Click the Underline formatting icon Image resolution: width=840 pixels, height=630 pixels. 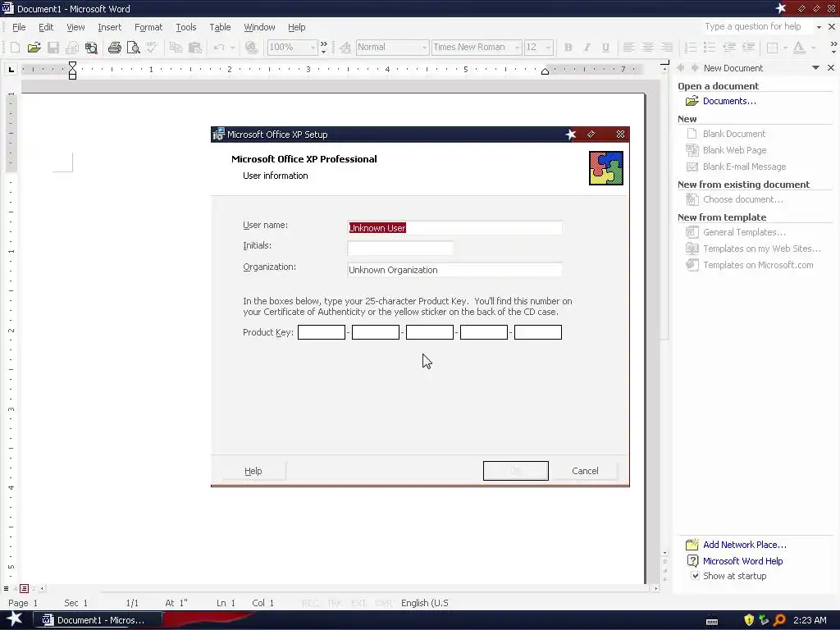(x=605, y=48)
